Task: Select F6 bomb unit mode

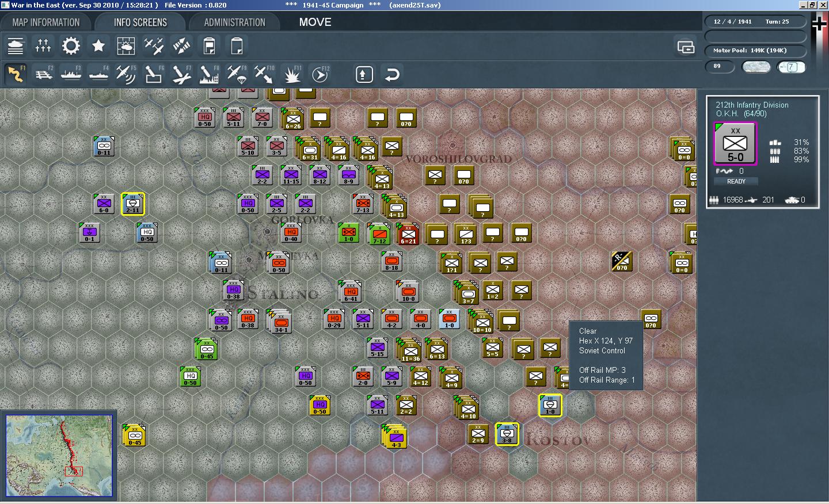Action: tap(154, 74)
